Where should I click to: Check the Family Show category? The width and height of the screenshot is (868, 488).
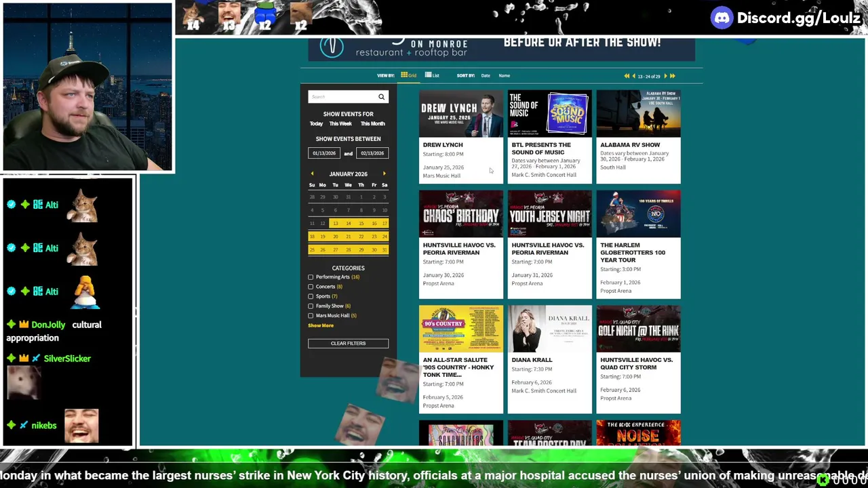coord(311,306)
